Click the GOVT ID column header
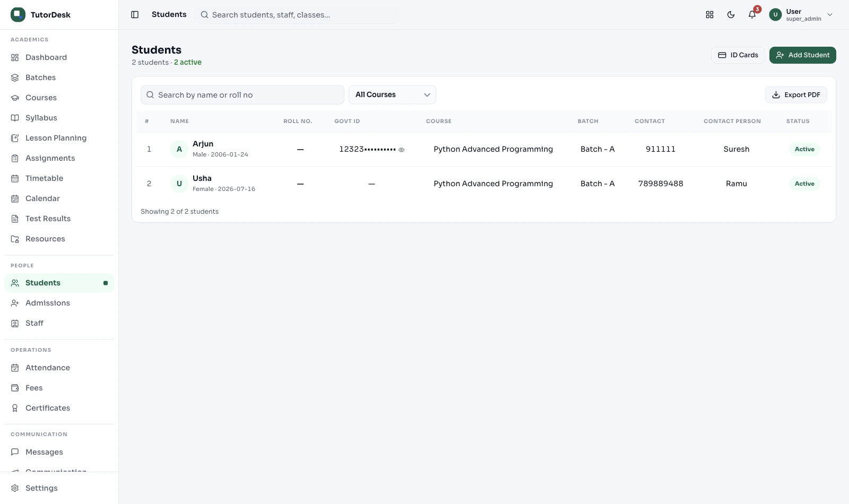This screenshot has width=849, height=504. tap(347, 121)
